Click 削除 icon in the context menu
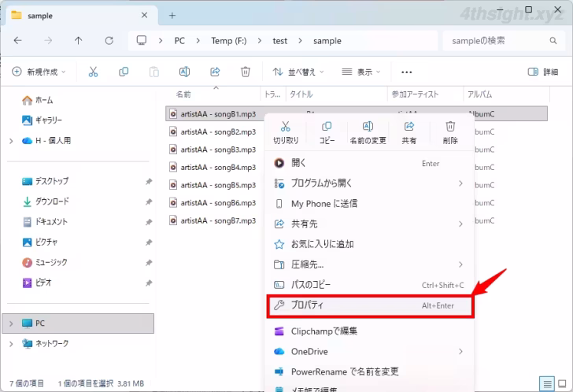 tap(450, 132)
